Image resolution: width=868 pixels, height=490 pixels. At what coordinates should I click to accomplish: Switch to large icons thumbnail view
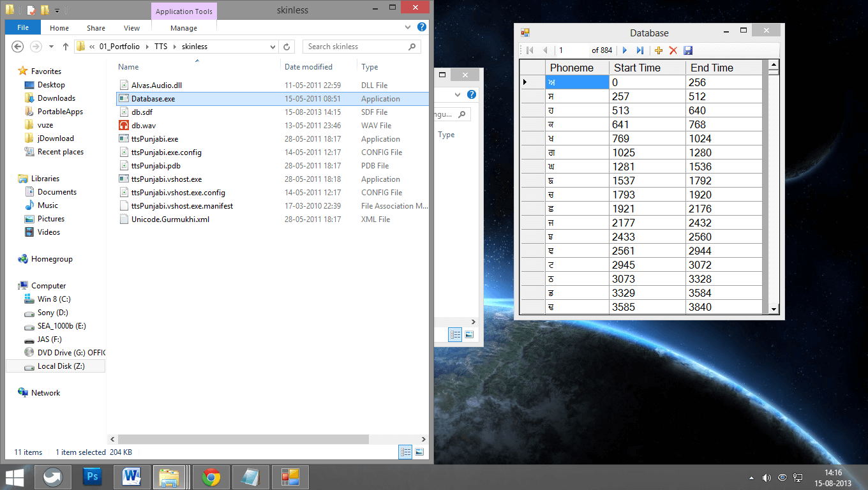(x=419, y=452)
